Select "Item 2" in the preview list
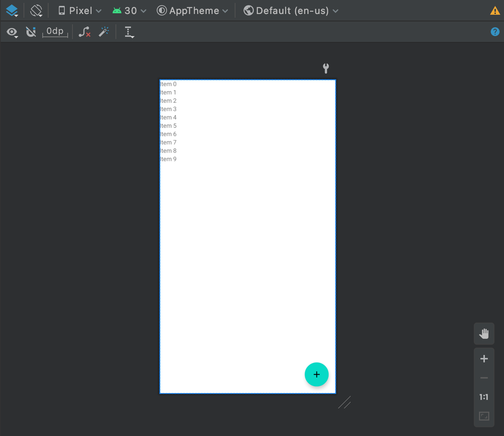Screen dimensions: 504x436 [x=168, y=101]
